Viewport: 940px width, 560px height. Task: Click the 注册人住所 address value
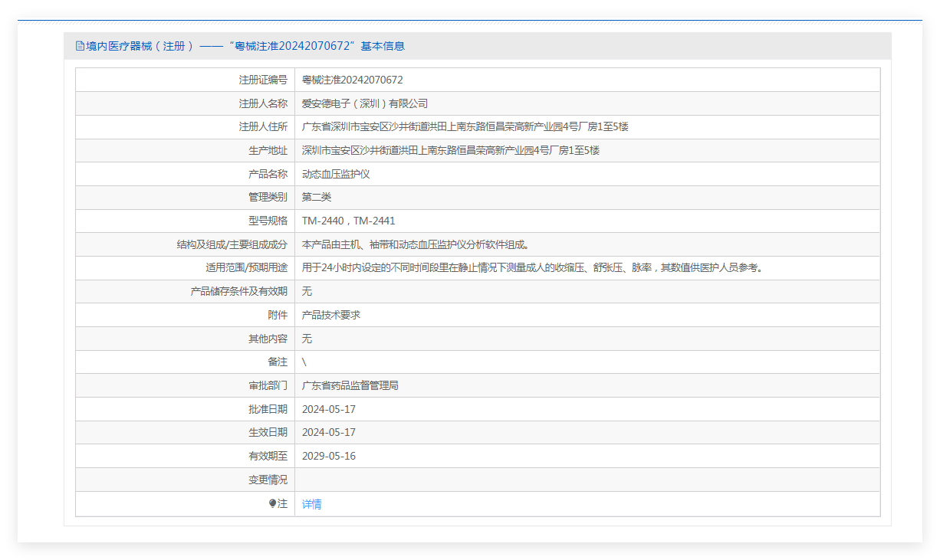[465, 126]
